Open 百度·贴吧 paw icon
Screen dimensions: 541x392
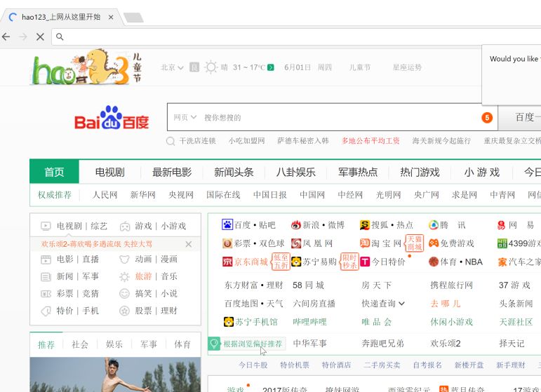tap(227, 225)
